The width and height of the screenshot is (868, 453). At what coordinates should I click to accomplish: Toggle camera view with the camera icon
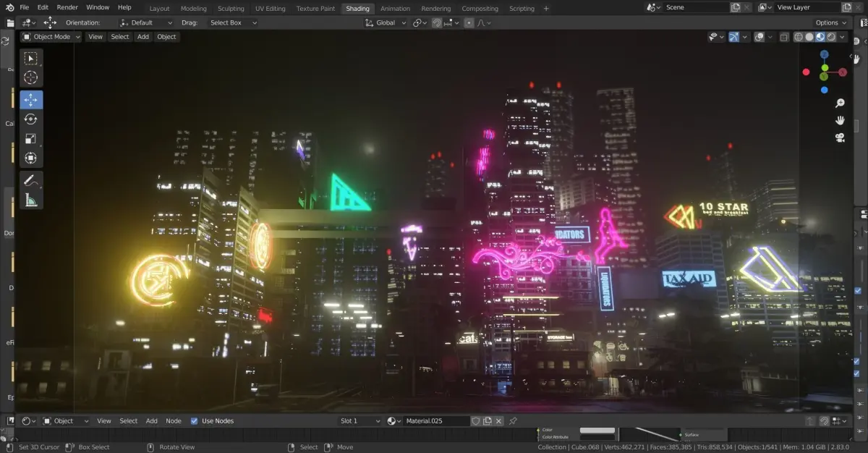pyautogui.click(x=840, y=137)
